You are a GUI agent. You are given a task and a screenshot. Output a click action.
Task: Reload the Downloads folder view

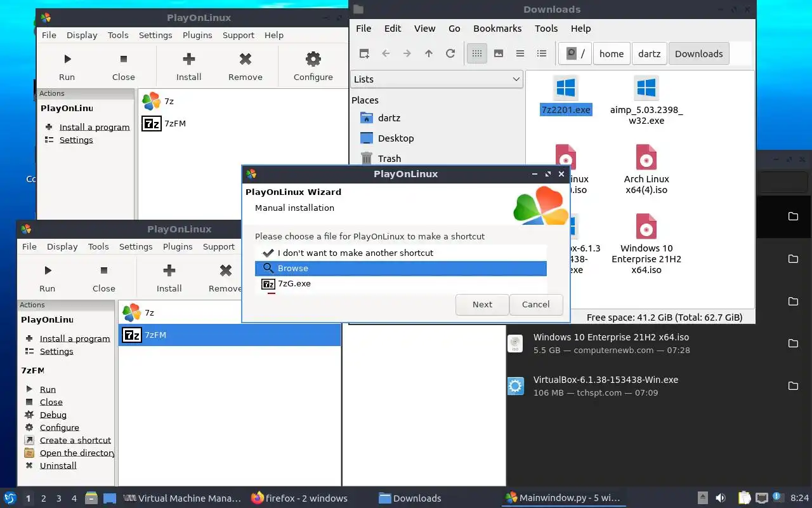tap(450, 53)
